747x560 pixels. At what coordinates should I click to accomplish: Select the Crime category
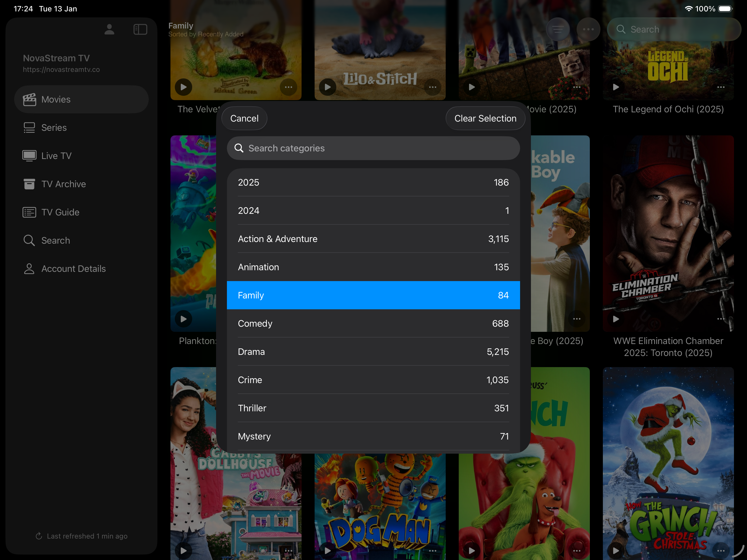[373, 380]
